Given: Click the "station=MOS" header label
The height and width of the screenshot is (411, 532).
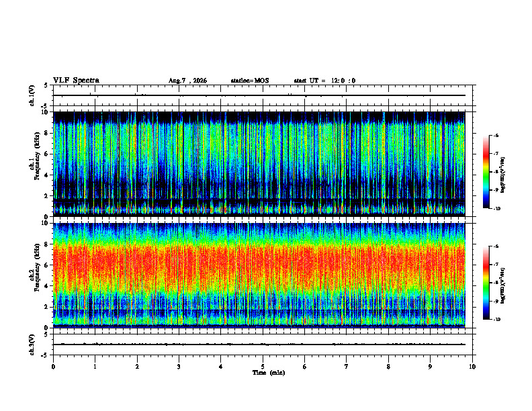Looking at the screenshot, I should [250, 81].
